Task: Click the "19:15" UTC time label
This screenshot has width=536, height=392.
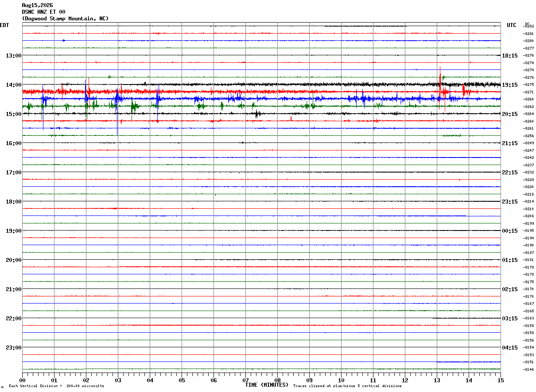Action: pyautogui.click(x=510, y=85)
